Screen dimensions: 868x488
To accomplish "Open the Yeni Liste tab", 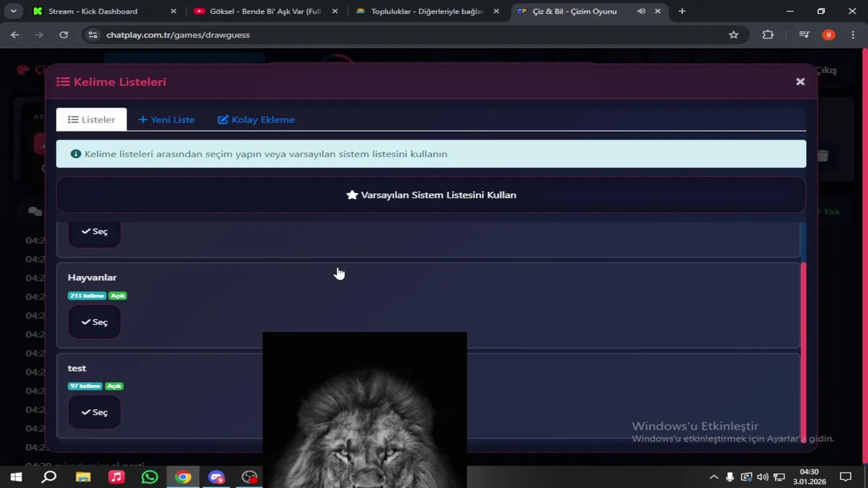I will click(166, 119).
